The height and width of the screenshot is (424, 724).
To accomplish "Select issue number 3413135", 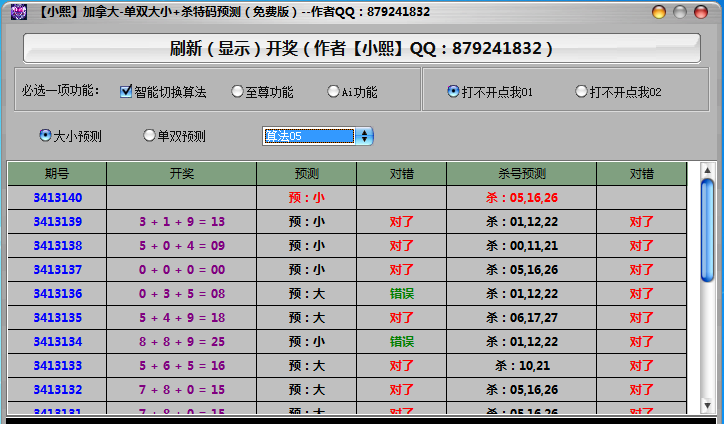I will [x=58, y=318].
